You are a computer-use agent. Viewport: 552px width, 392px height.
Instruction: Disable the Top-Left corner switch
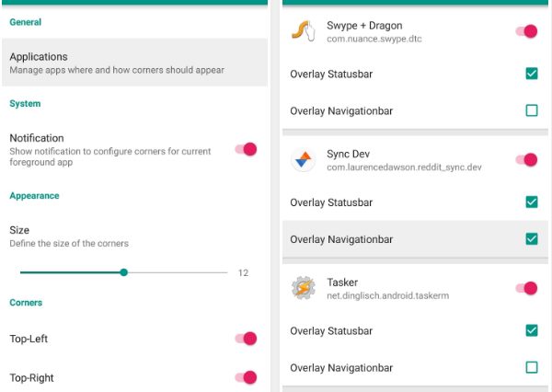pos(246,339)
